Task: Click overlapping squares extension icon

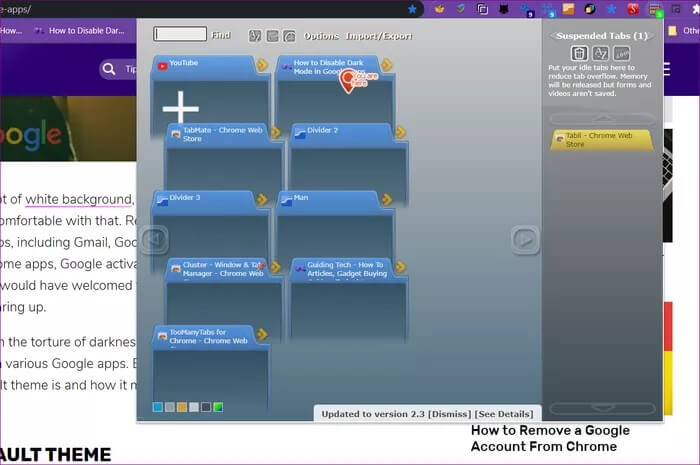Action: 483,8
